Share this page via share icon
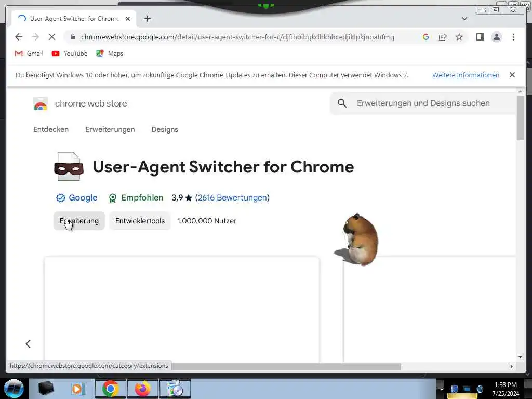This screenshot has height=399, width=532. 443,37
